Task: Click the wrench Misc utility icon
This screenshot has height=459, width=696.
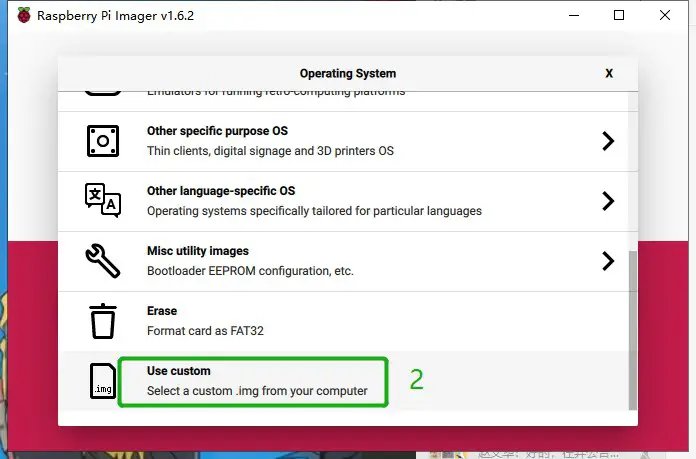Action: (x=103, y=261)
